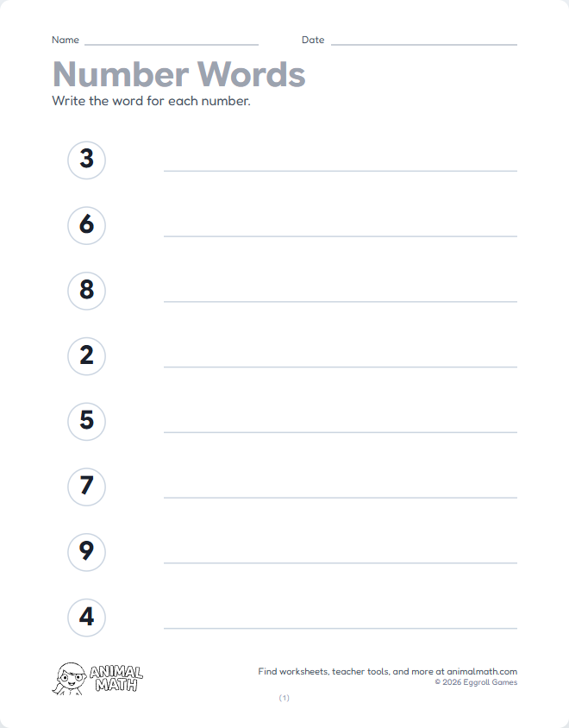Click the circled number 2
569x728 pixels.
86,356
